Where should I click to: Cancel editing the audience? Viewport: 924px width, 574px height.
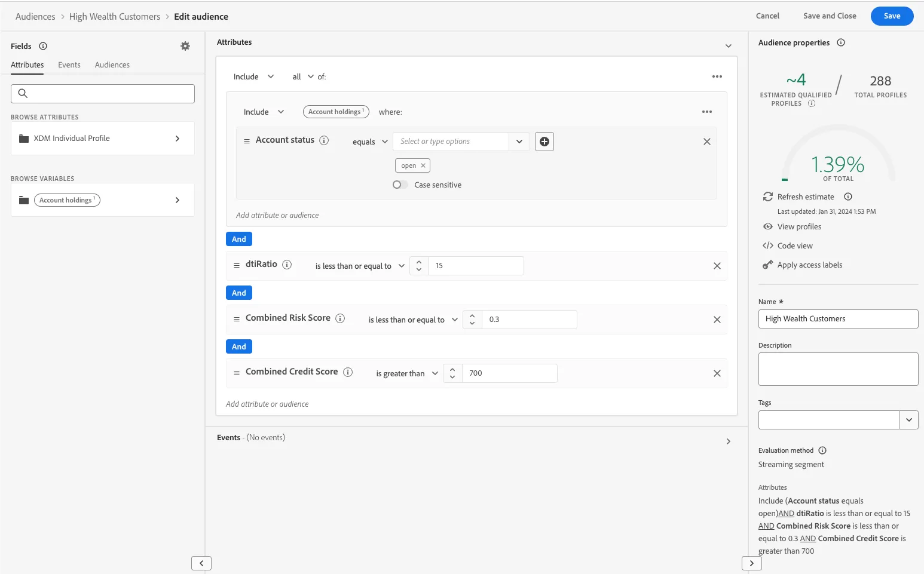tap(767, 16)
